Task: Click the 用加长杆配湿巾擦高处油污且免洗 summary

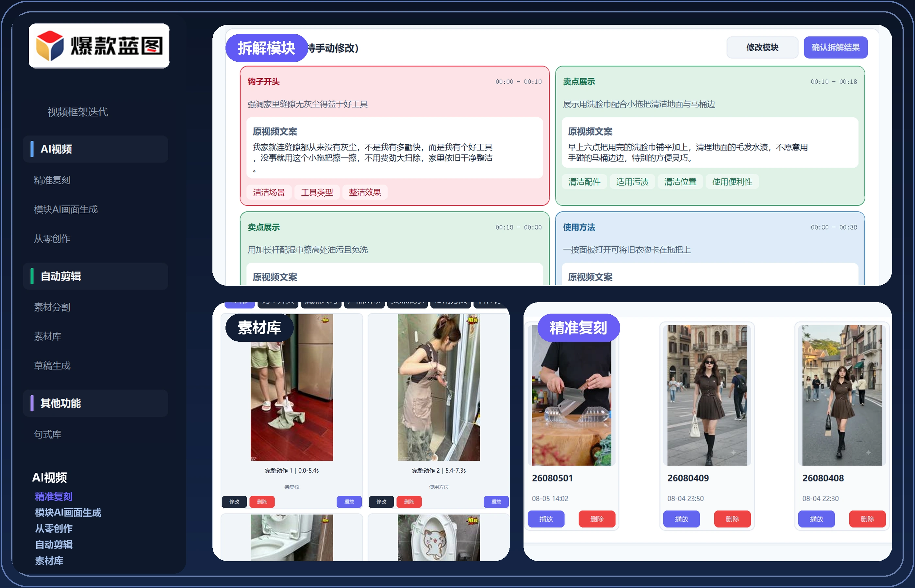Action: click(x=308, y=250)
